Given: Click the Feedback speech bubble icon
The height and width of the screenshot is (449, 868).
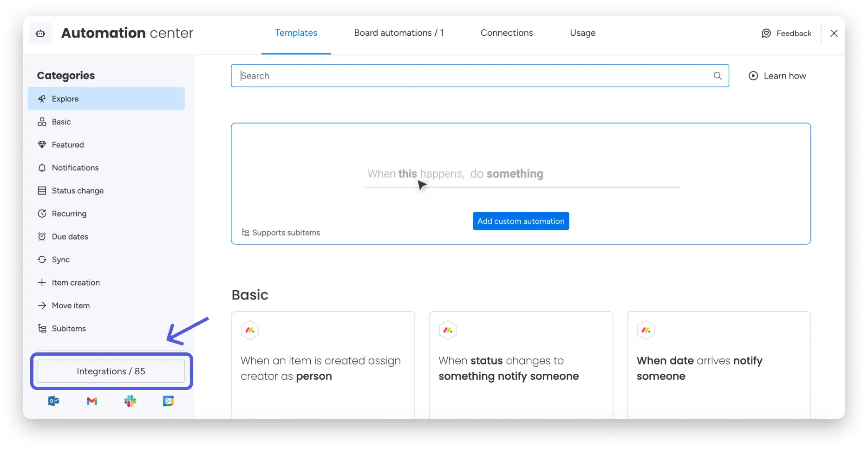Looking at the screenshot, I should coord(766,33).
